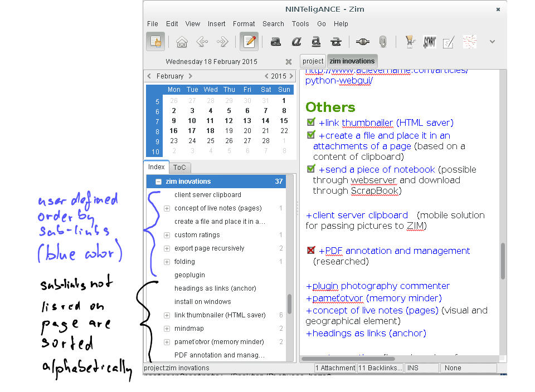Uncheck +link thumbnailer checkbox
The image size is (535, 392).
(311, 122)
